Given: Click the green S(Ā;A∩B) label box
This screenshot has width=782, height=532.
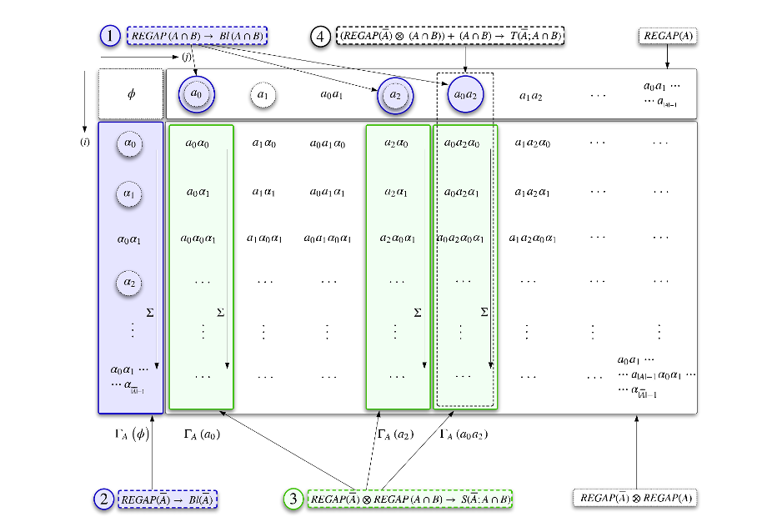Looking at the screenshot, I should point(410,499).
